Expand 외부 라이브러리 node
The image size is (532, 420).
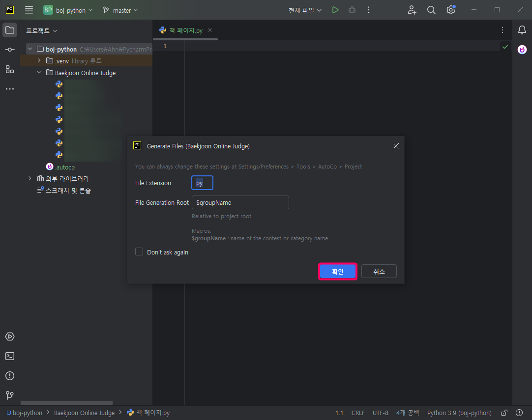tap(30, 179)
